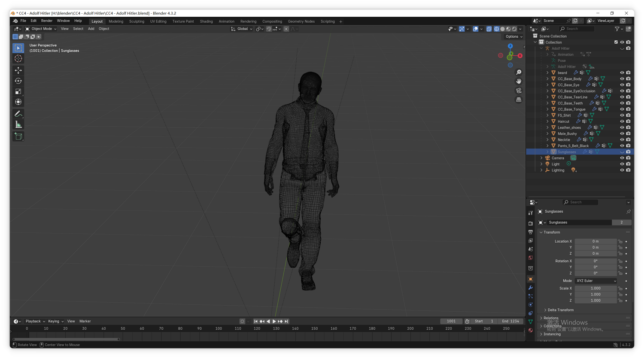Open the Material properties tab
Image resolution: width=644 pixels, height=358 pixels.
point(531,331)
